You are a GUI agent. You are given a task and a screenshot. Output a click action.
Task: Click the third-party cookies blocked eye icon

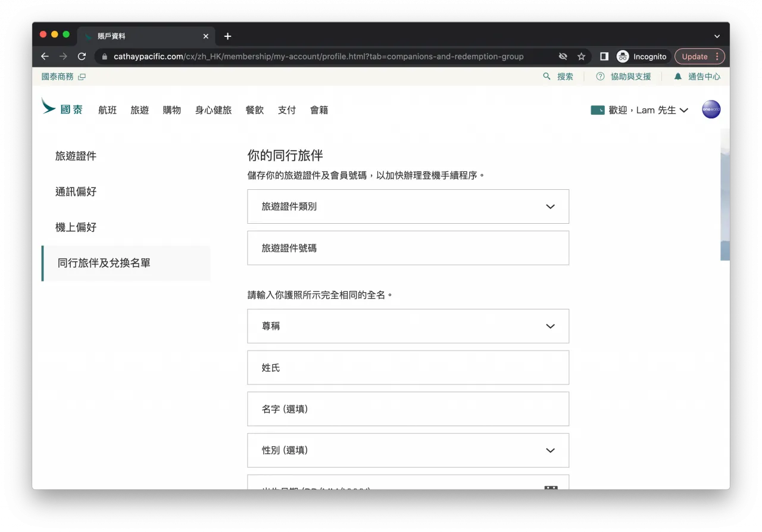pyautogui.click(x=563, y=57)
